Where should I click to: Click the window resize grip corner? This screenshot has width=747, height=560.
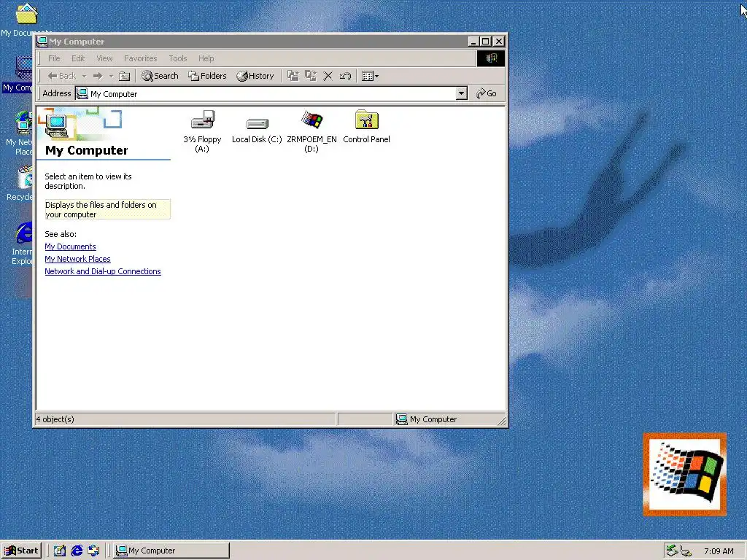tap(501, 420)
